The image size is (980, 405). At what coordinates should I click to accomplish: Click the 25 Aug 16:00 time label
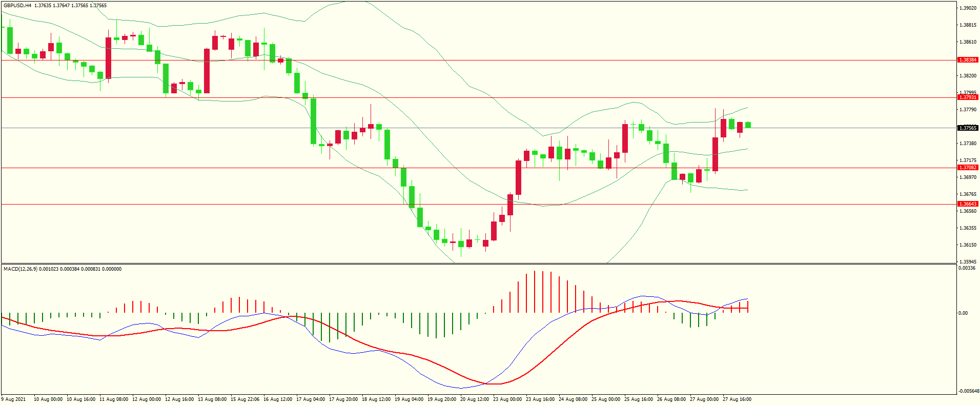click(x=639, y=399)
